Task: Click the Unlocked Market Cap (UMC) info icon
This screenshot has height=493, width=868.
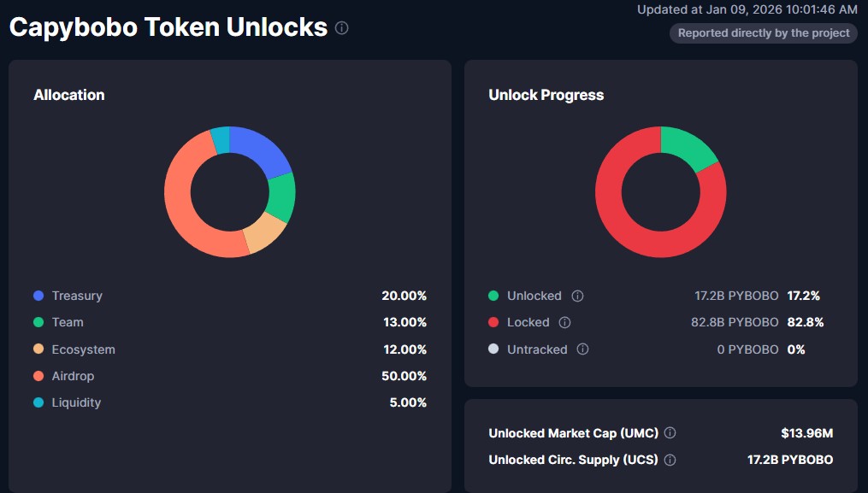Action: point(670,433)
